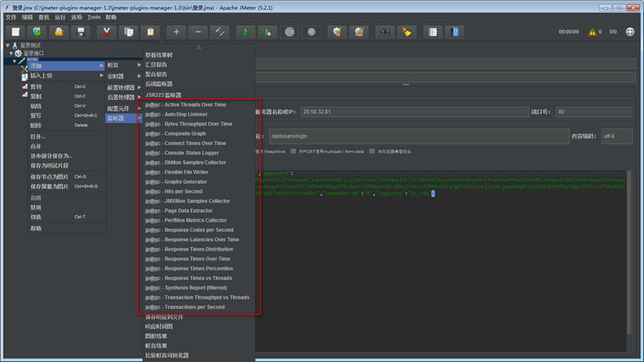Open the Help book toolbar icon
This screenshot has height=362, width=644.
click(455, 32)
